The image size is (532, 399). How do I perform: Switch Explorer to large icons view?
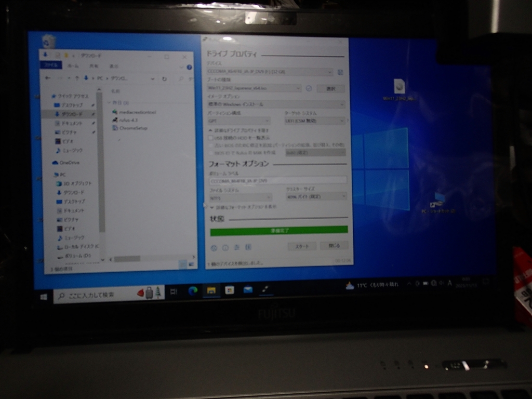pos(191,264)
